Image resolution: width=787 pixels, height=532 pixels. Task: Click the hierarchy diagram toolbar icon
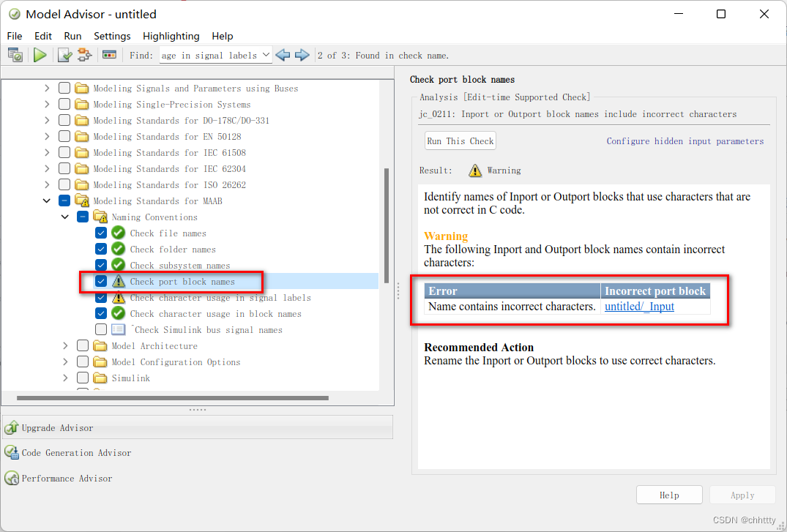pos(84,55)
